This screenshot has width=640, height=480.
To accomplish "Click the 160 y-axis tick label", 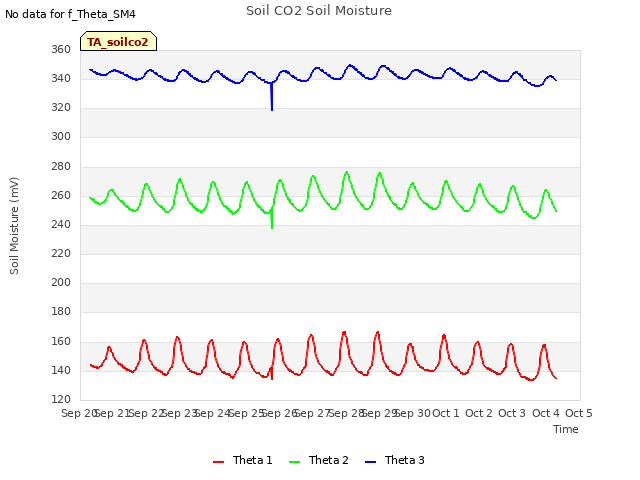I will click(61, 342).
